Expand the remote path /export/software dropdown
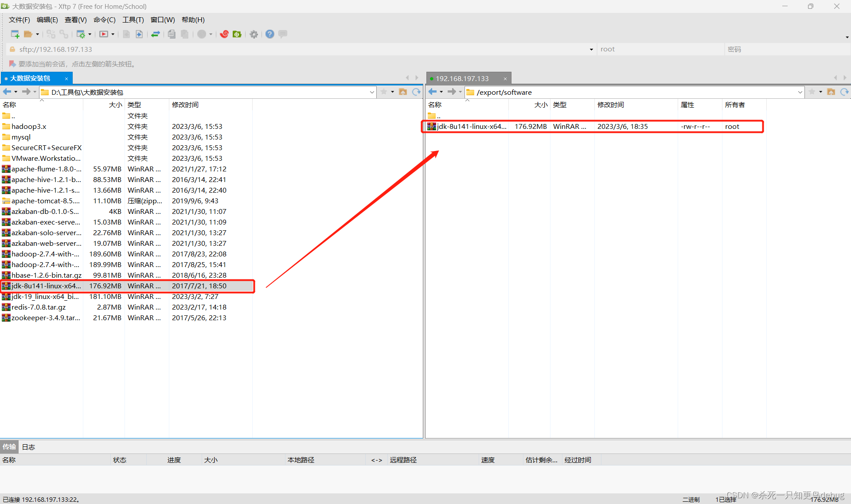Image resolution: width=851 pixels, height=504 pixels. pos(800,92)
